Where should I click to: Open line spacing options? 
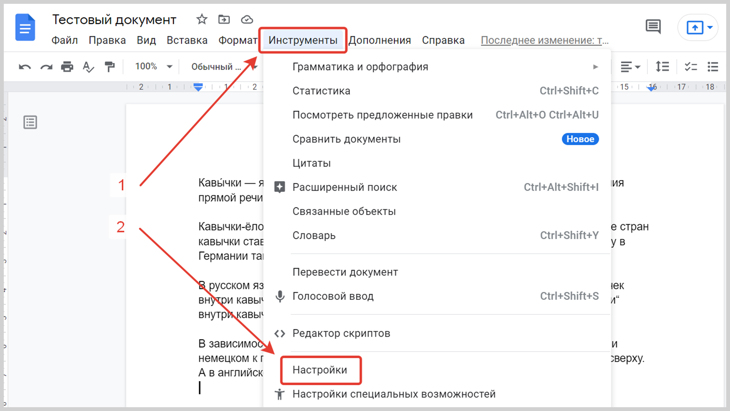click(x=662, y=67)
